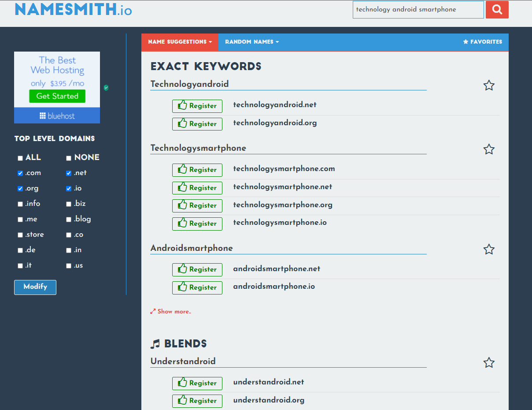This screenshot has height=410, width=532.
Task: Click the red magnifier search button
Action: (497, 10)
